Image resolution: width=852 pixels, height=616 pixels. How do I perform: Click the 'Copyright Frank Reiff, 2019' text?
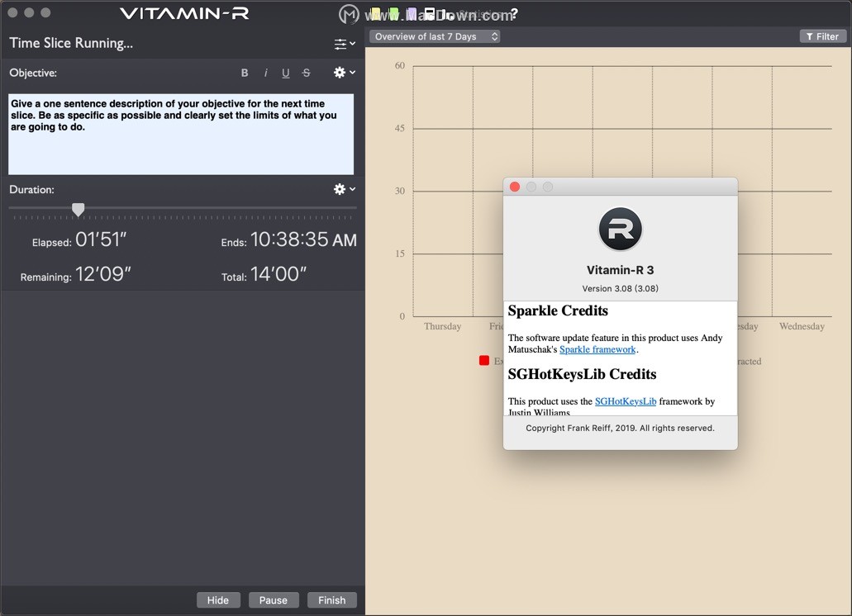620,429
